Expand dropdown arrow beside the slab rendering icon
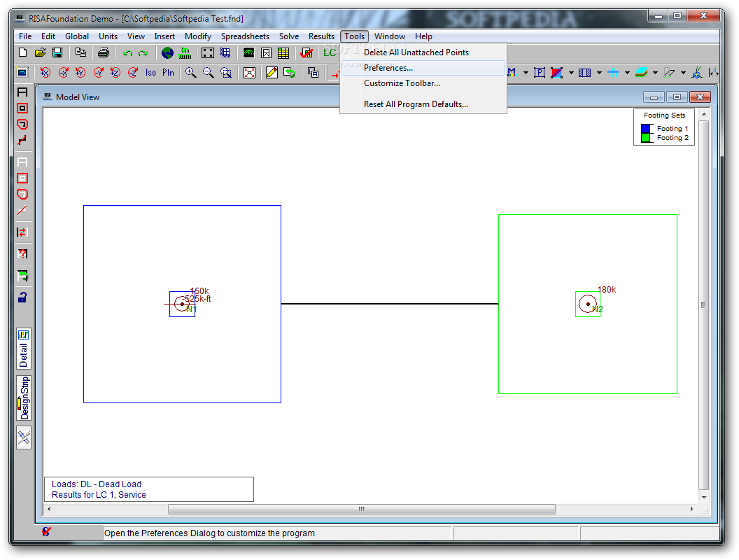Viewport: 739px width, 560px height. coord(571,73)
